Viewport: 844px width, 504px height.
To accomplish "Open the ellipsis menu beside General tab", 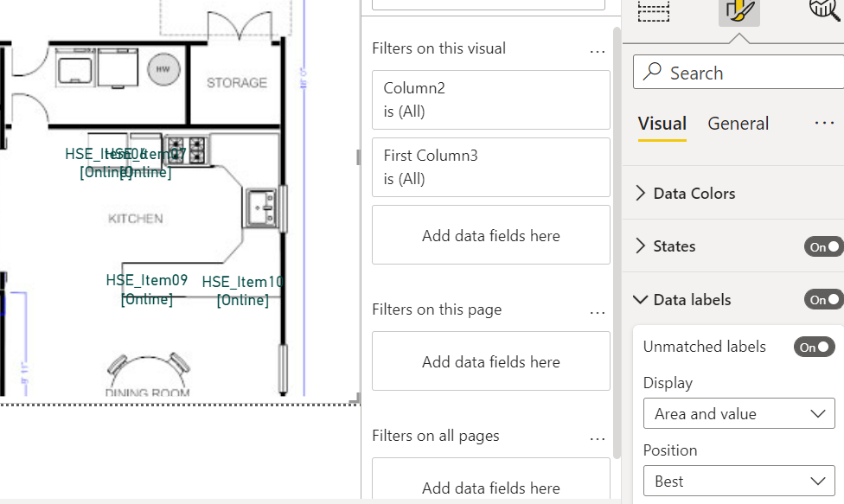I will pyautogui.click(x=825, y=123).
